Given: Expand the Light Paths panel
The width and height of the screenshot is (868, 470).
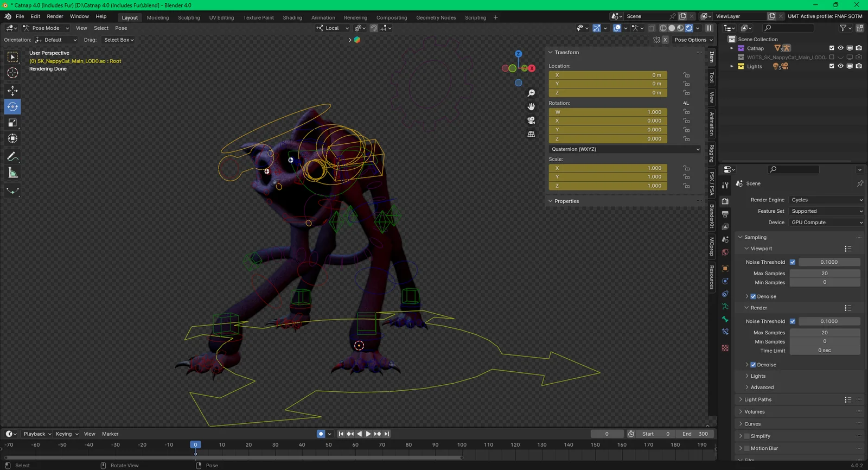Looking at the screenshot, I should click(757, 399).
